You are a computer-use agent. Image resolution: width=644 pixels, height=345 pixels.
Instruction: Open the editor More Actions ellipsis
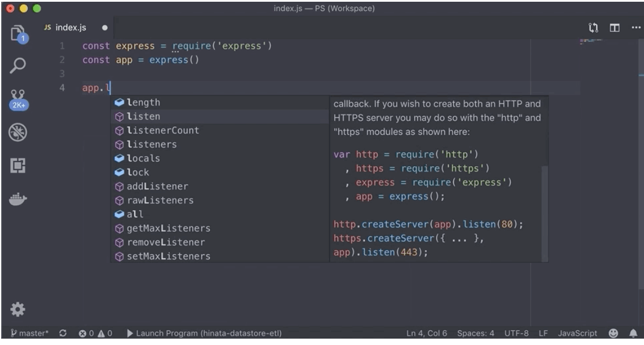click(636, 28)
